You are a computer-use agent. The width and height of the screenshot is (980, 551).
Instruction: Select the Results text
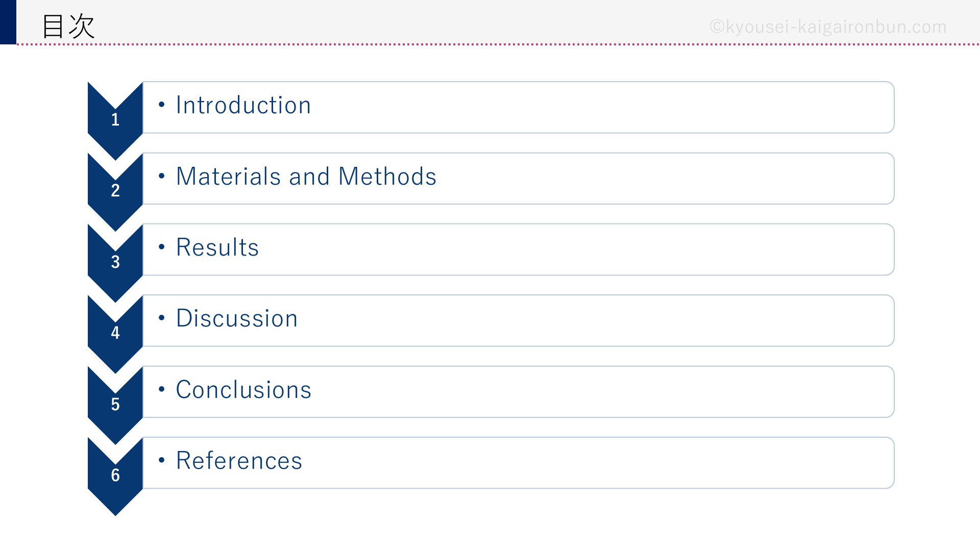pos(217,247)
